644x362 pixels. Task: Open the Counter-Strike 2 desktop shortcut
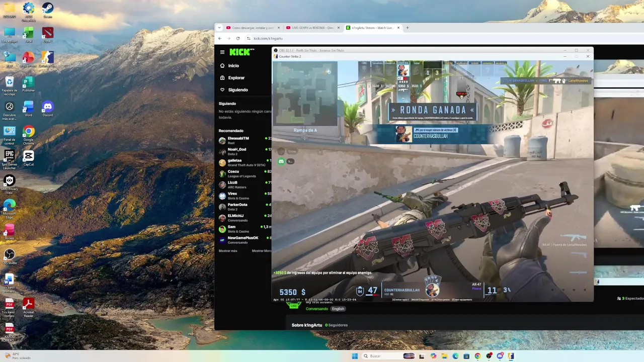pos(47,59)
